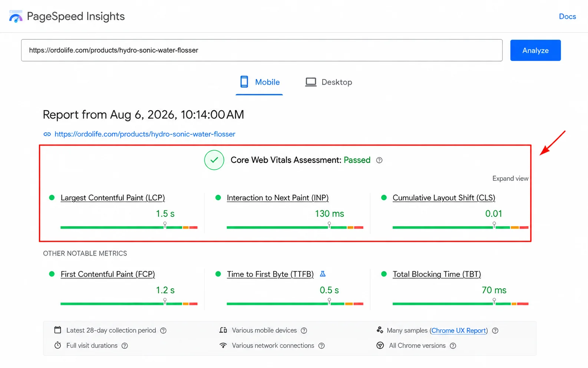The height and width of the screenshot is (368, 588).
Task: Click Expand view
Action: click(x=510, y=178)
